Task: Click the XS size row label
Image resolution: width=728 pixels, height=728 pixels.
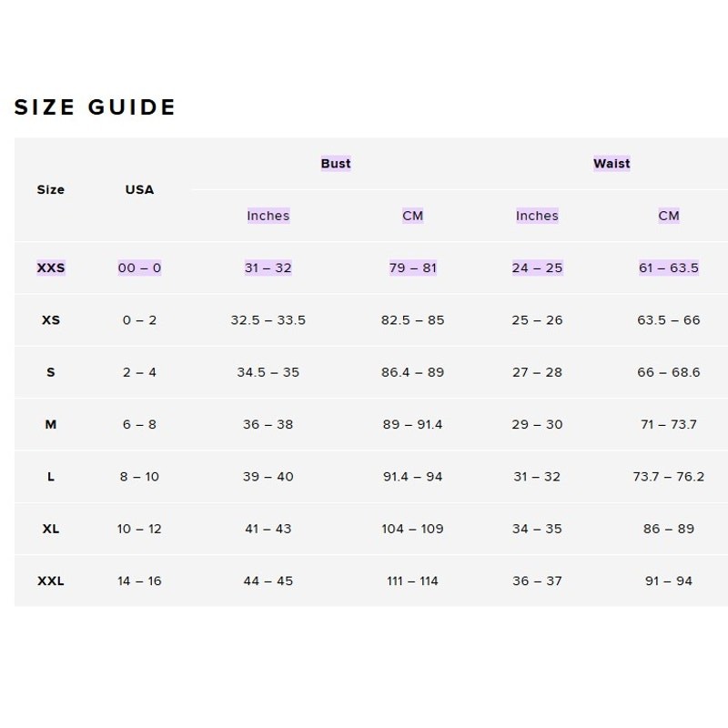Action: pyautogui.click(x=51, y=320)
